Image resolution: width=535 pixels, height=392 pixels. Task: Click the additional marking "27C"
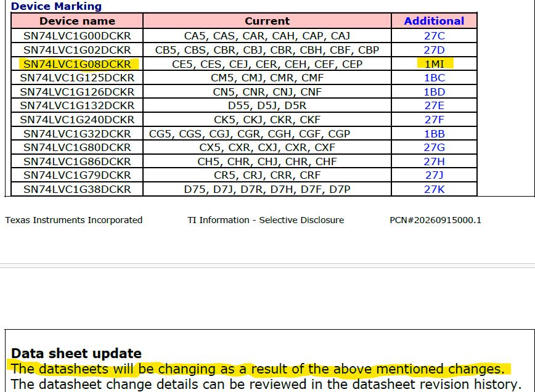point(435,36)
